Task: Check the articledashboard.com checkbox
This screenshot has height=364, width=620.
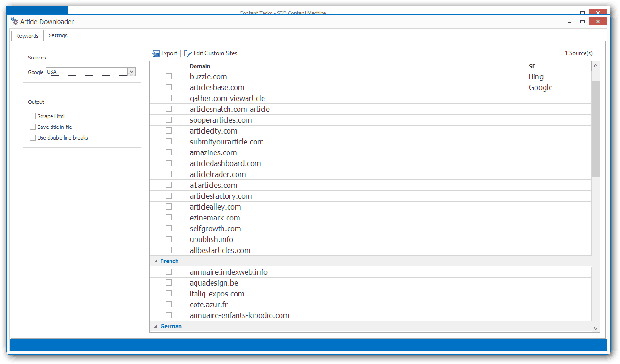Action: [x=169, y=163]
